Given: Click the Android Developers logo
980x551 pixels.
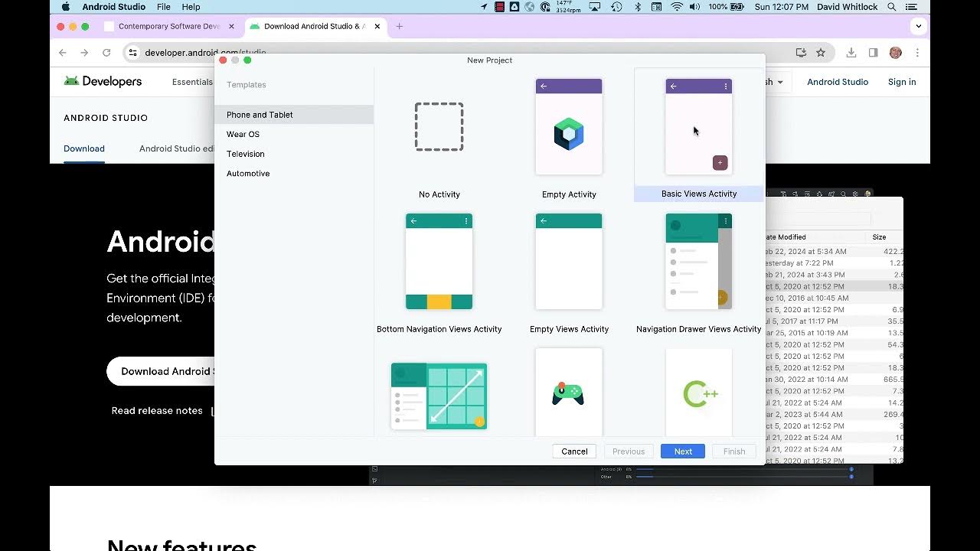Looking at the screenshot, I should (x=103, y=82).
